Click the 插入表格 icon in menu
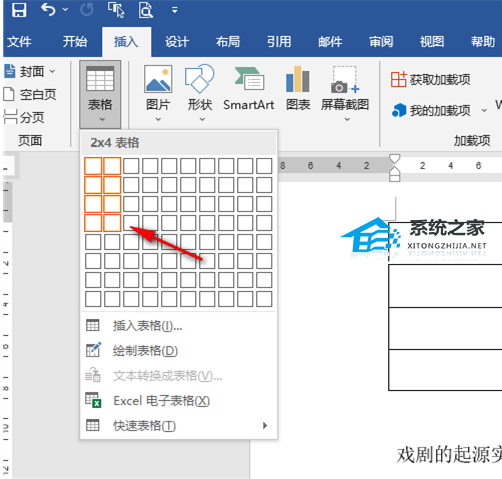This screenshot has height=479, width=502. pos(93,325)
